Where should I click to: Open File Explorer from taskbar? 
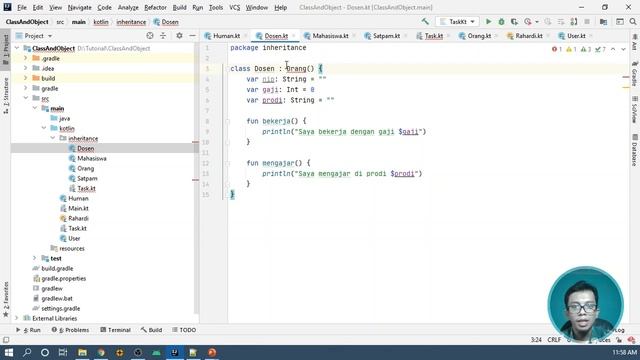[82, 352]
